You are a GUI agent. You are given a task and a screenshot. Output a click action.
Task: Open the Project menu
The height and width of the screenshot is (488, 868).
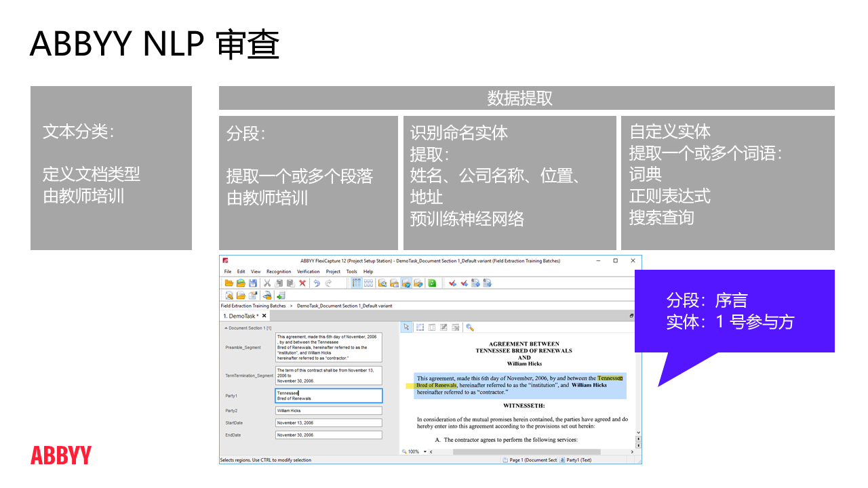pyautogui.click(x=333, y=271)
